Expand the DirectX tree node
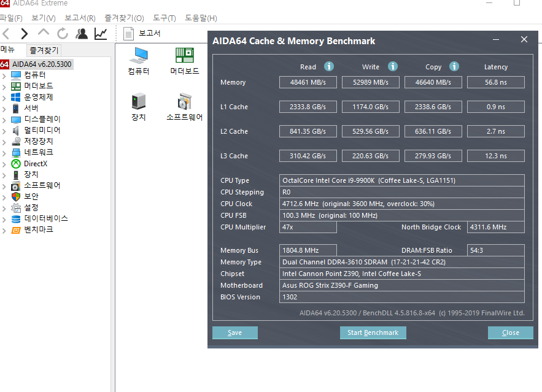 (x=4, y=164)
